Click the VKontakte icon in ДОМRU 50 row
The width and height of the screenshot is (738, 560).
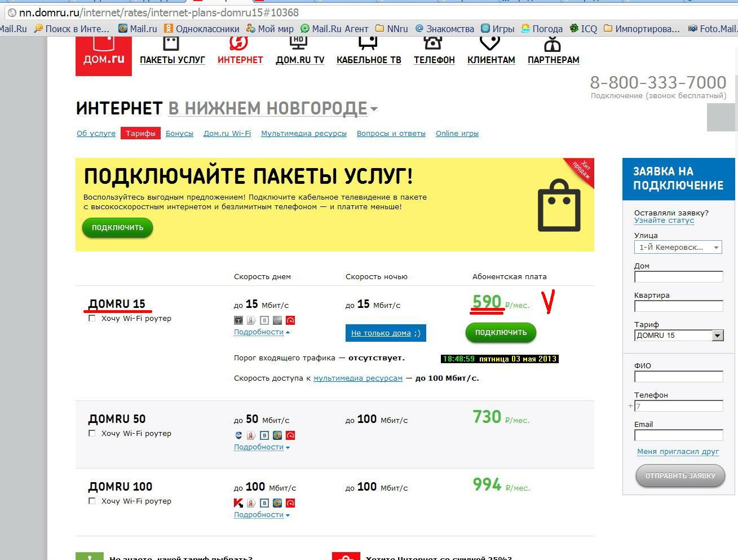264,435
